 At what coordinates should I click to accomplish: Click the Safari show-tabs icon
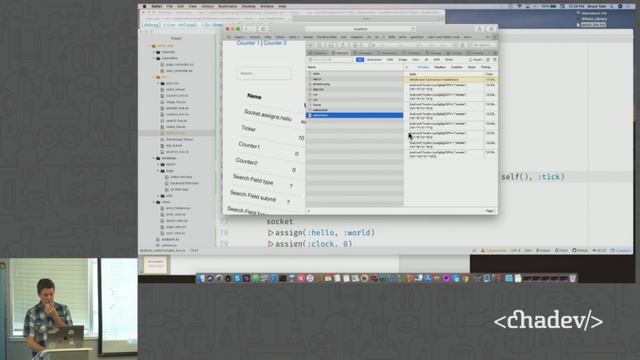[491, 29]
